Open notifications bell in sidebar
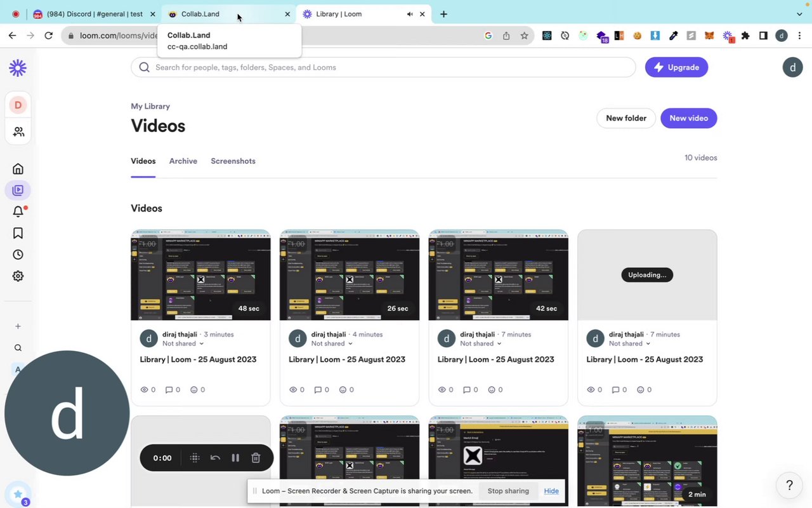Image resolution: width=812 pixels, height=508 pixels. point(18,211)
